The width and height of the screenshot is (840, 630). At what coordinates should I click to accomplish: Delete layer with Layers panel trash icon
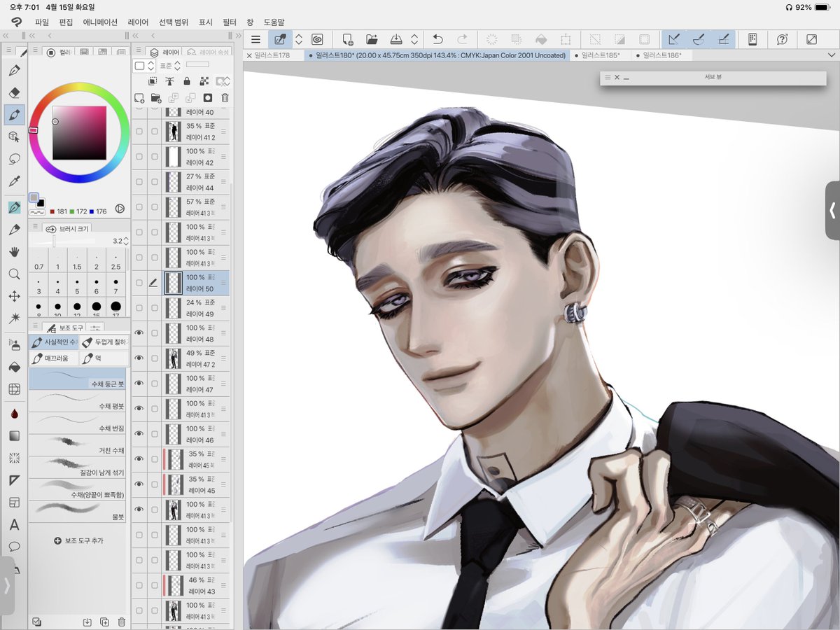click(x=225, y=98)
